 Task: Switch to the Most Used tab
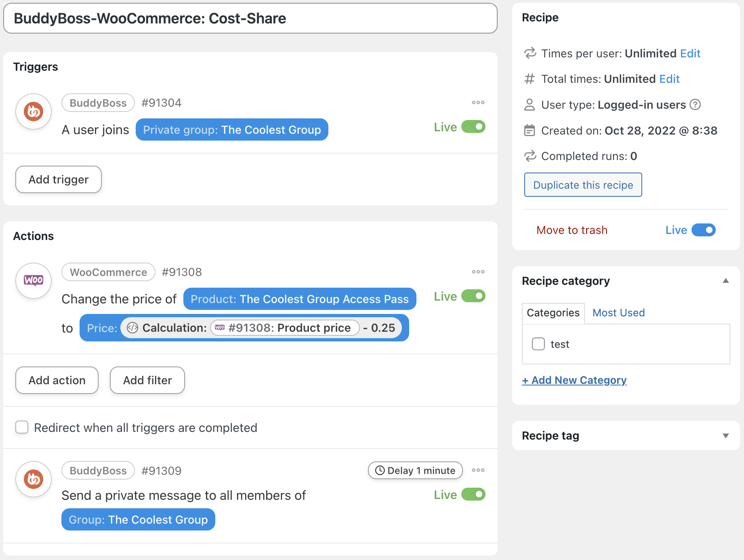(619, 313)
